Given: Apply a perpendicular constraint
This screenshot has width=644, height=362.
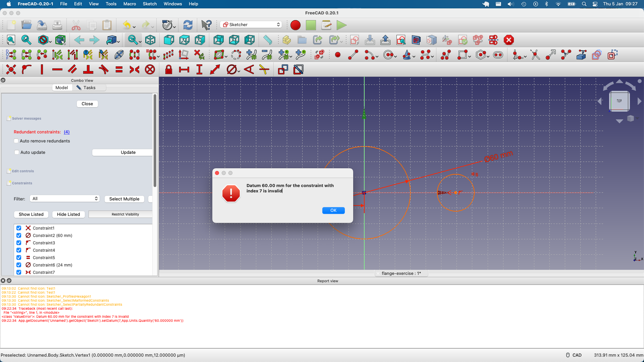Looking at the screenshot, I should click(x=89, y=69).
